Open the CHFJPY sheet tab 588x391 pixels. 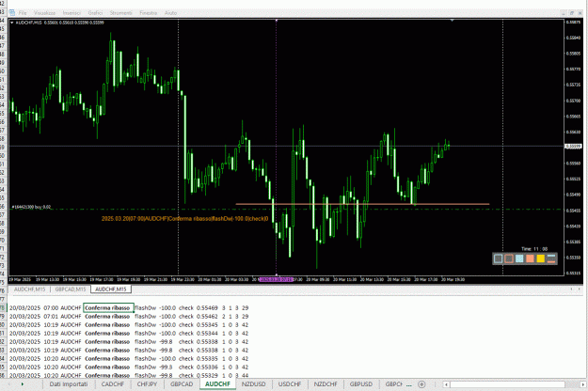(147, 384)
